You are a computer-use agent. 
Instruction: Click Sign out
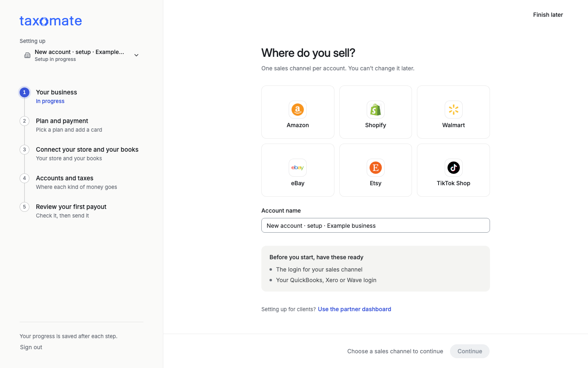click(x=31, y=347)
